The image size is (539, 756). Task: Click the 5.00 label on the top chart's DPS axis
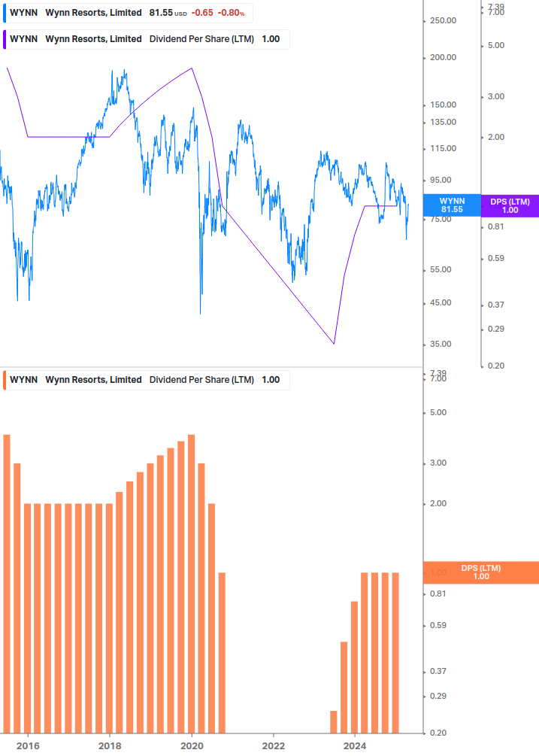click(496, 46)
